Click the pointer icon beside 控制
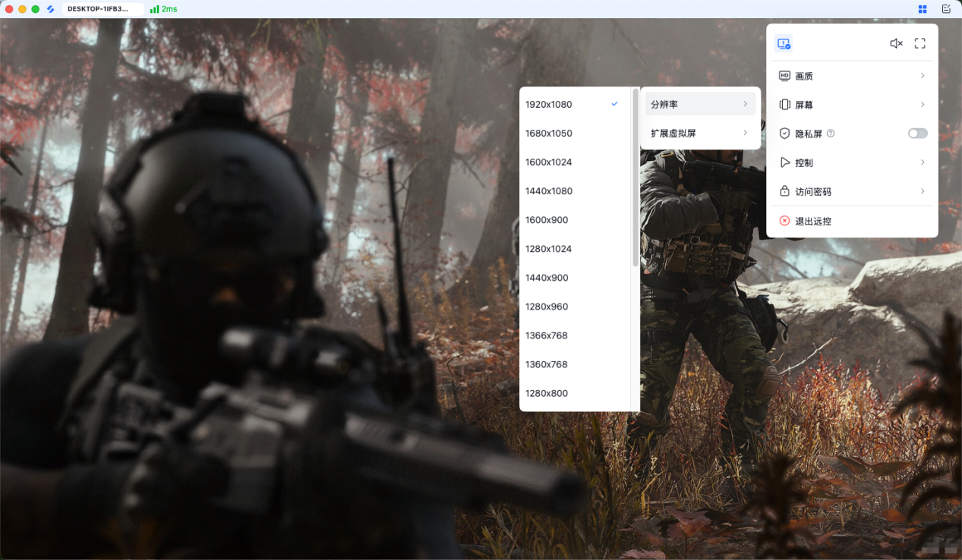 click(785, 162)
